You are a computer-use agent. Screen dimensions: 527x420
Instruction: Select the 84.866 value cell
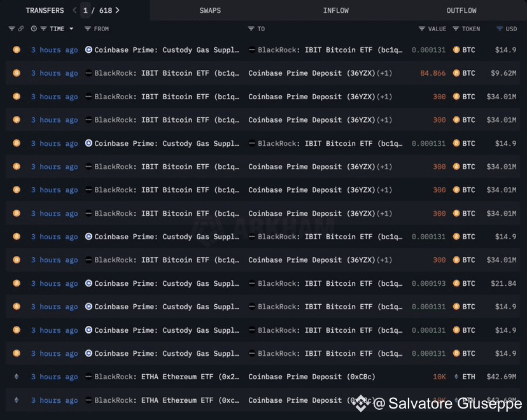433,73
